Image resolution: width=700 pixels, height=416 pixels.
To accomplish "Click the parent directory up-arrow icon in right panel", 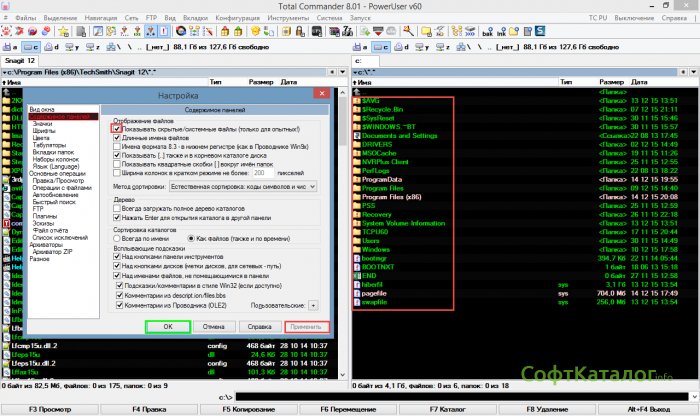I will point(357,91).
